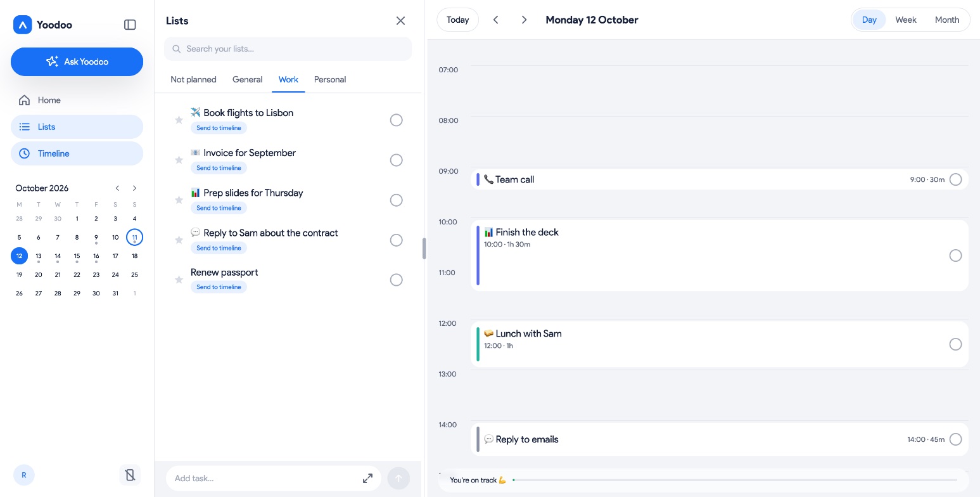980x497 pixels.
Task: Select 12 in October mini calendar
Action: pyautogui.click(x=20, y=256)
